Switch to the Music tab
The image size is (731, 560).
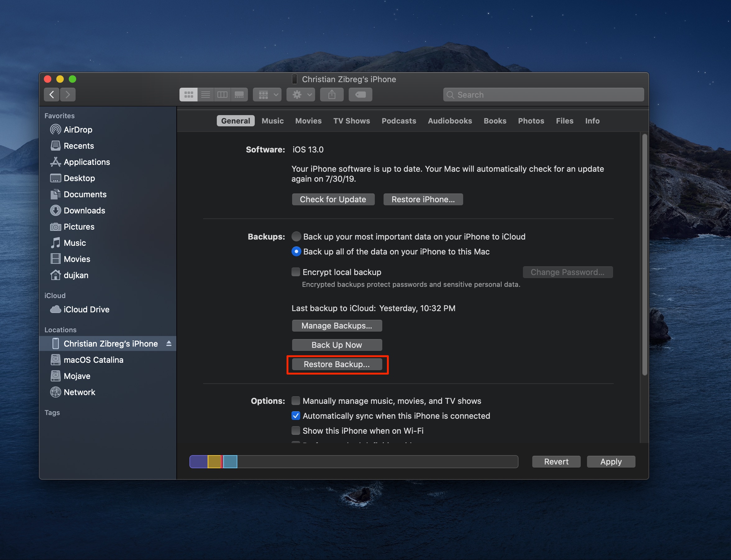click(x=273, y=121)
